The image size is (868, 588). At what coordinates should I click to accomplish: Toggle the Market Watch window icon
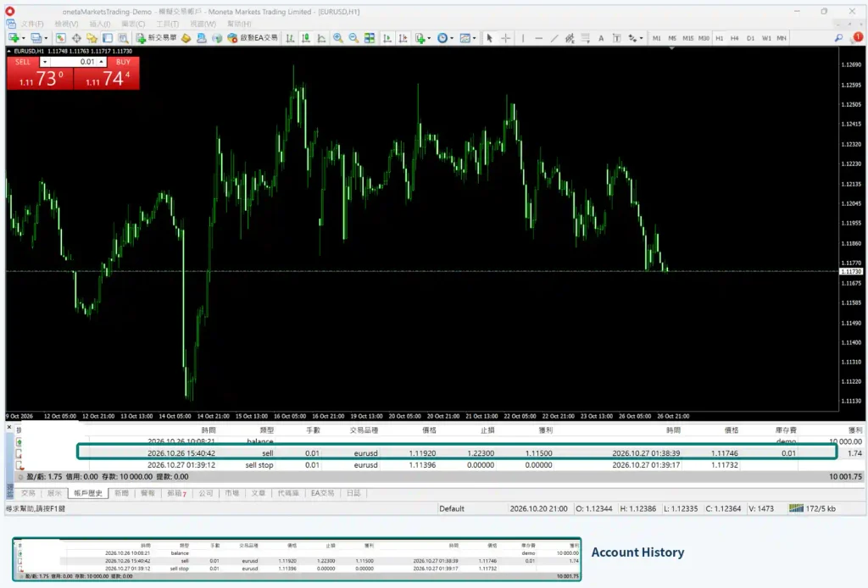pyautogui.click(x=60, y=38)
